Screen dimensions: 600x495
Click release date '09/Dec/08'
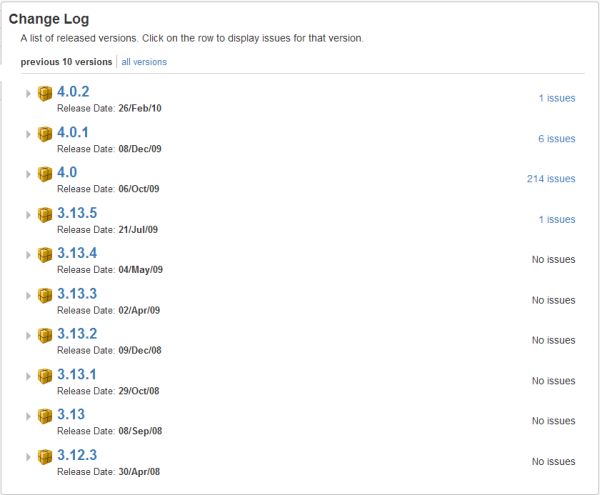[x=140, y=350]
